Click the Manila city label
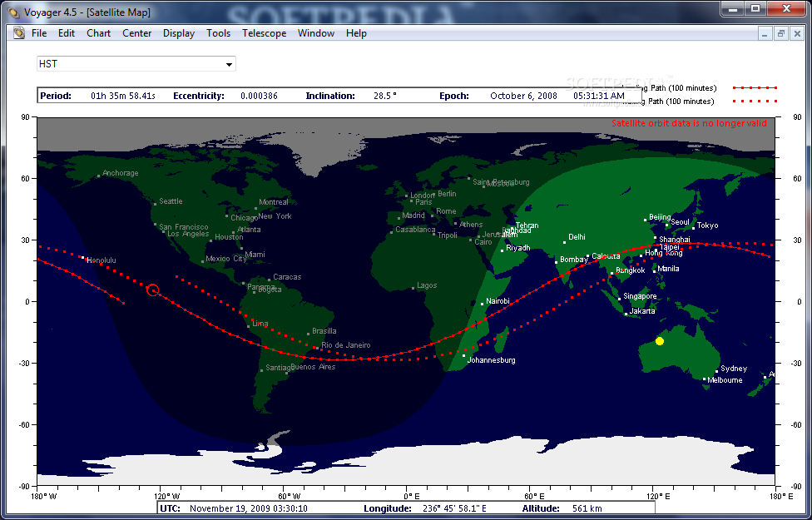Image resolution: width=812 pixels, height=520 pixels. coord(669,268)
